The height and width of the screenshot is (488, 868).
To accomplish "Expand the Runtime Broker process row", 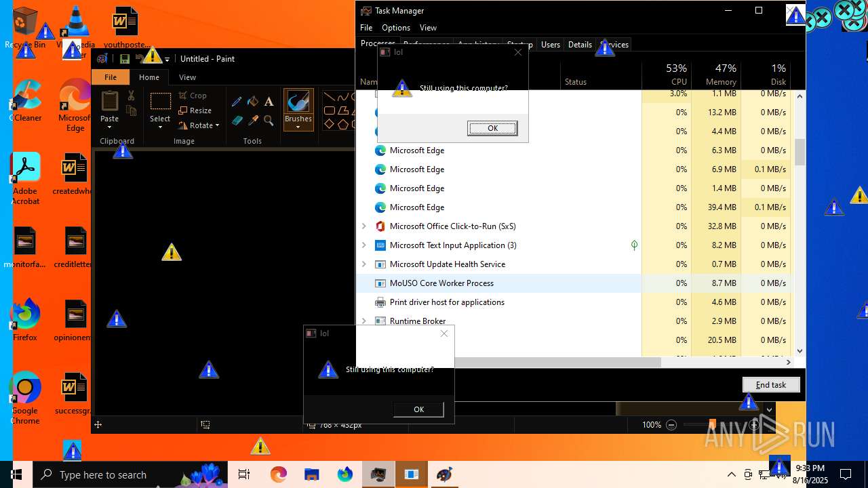I will [x=364, y=321].
